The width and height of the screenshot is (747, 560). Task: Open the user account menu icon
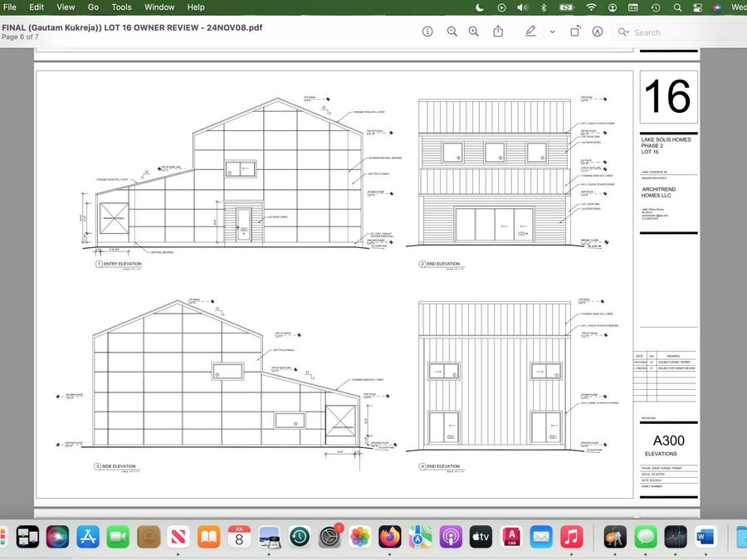point(613,7)
